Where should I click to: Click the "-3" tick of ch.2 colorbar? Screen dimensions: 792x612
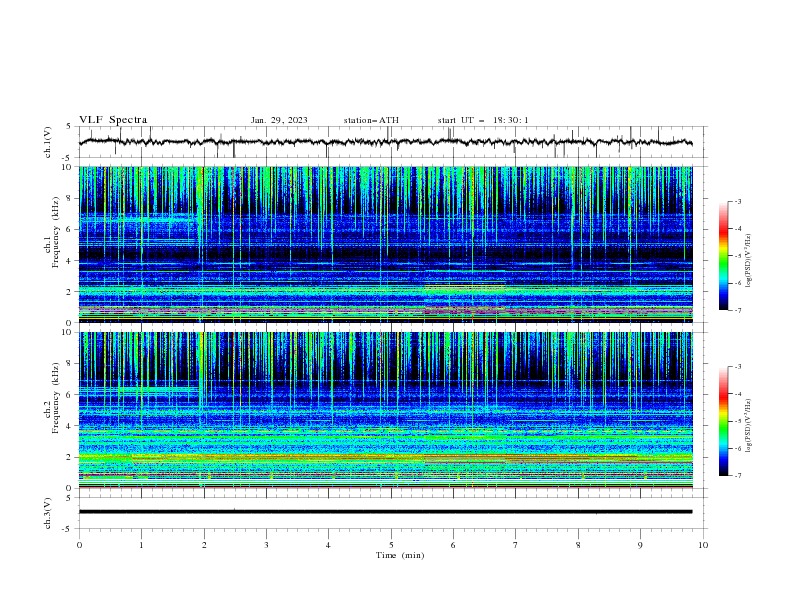738,367
